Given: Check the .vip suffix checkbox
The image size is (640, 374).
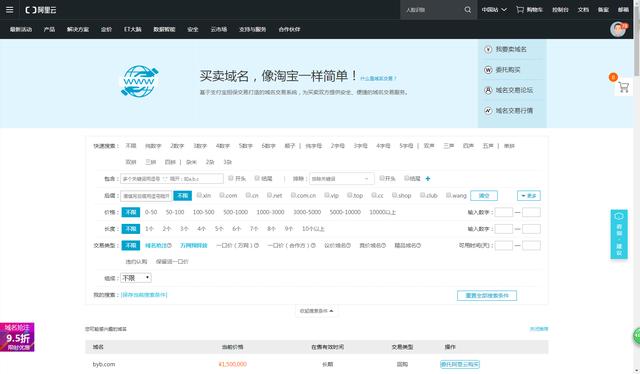Looking at the screenshot, I should pyautogui.click(x=327, y=195).
